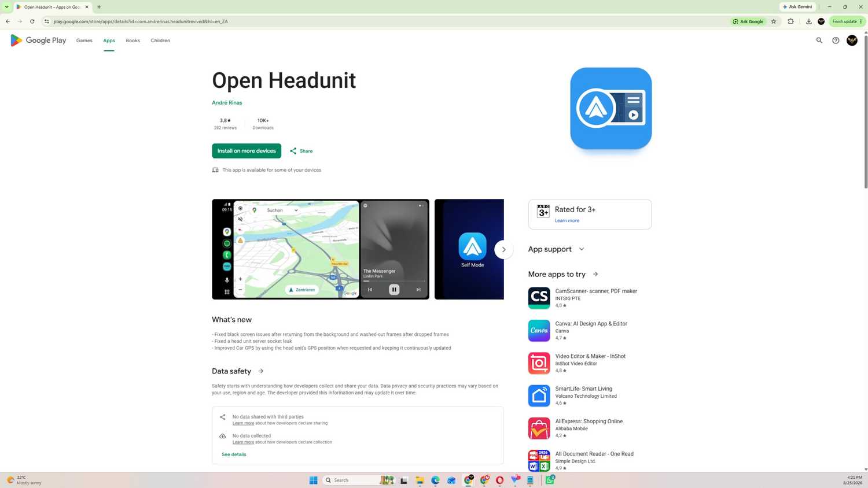Viewport: 868px width, 488px height.
Task: Open Data safety details arrow
Action: click(x=261, y=371)
